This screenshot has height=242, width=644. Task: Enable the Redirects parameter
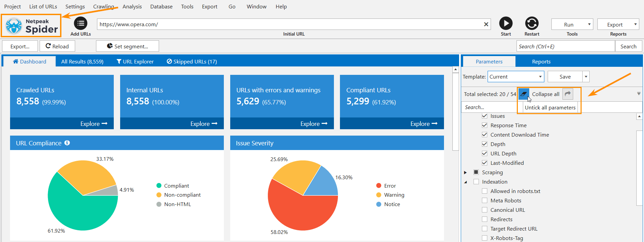tap(485, 219)
